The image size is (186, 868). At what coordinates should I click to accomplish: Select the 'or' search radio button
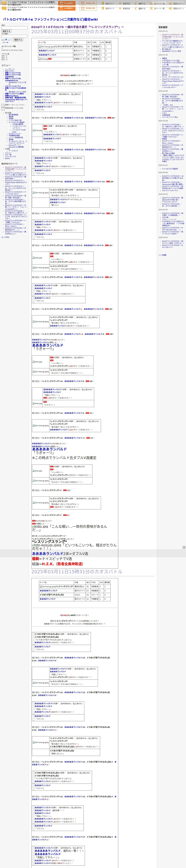coord(11,39)
